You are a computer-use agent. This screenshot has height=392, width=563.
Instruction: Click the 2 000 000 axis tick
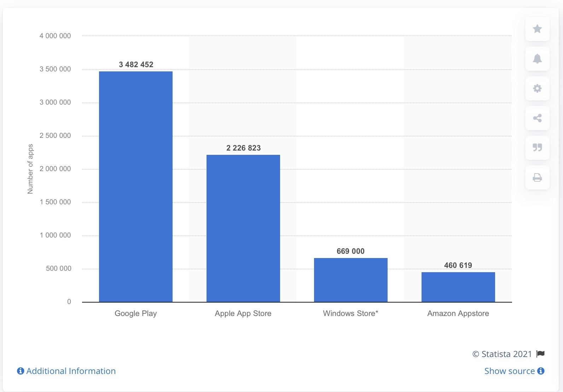coord(55,169)
